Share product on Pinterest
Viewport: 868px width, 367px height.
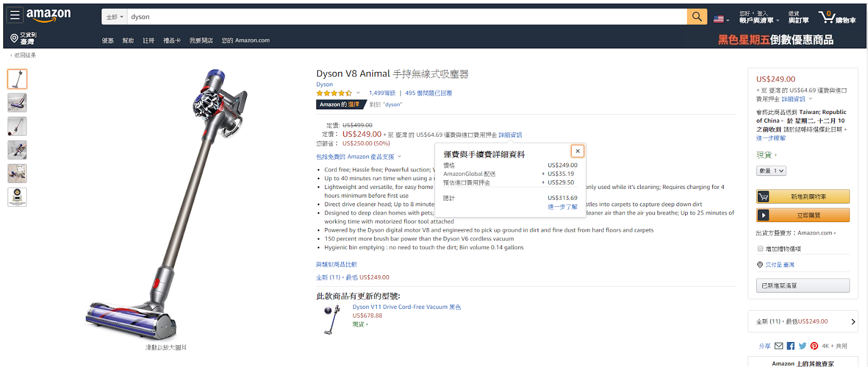click(x=814, y=346)
